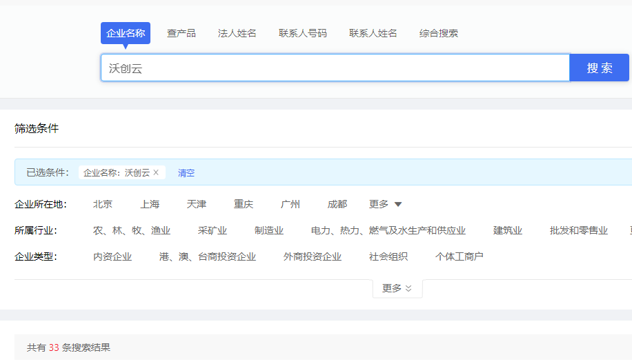Filter company type by 港、澳、台商投资企业

click(x=208, y=256)
